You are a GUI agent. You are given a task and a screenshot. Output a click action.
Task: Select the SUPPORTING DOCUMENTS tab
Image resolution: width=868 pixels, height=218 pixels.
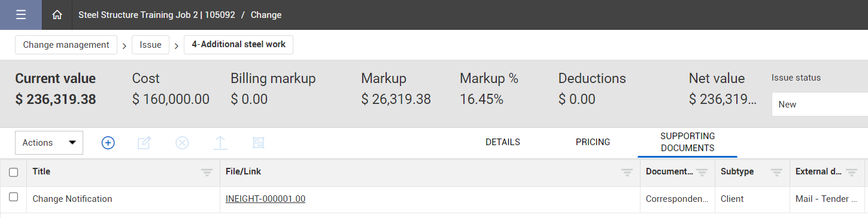(x=688, y=142)
